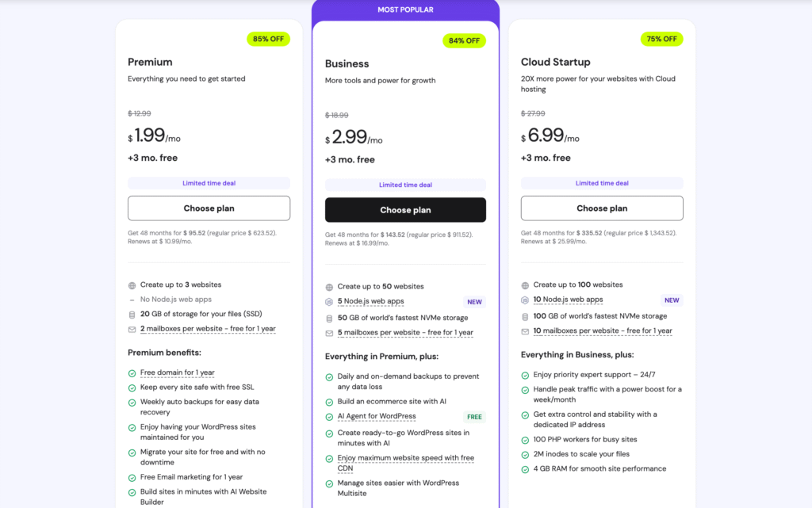The image size is (812, 508).
Task: Click the envelope icon in the Business plan features
Action: 328,333
